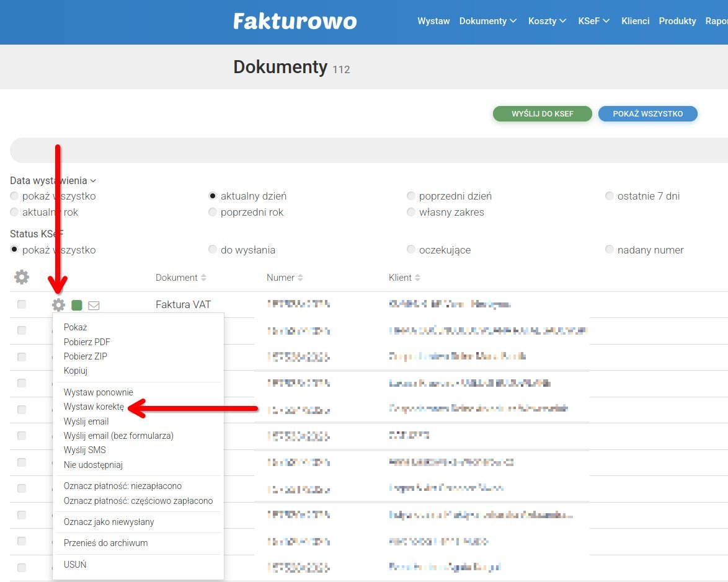Click the gear icon in the table header
The height and width of the screenshot is (582, 728).
22,277
